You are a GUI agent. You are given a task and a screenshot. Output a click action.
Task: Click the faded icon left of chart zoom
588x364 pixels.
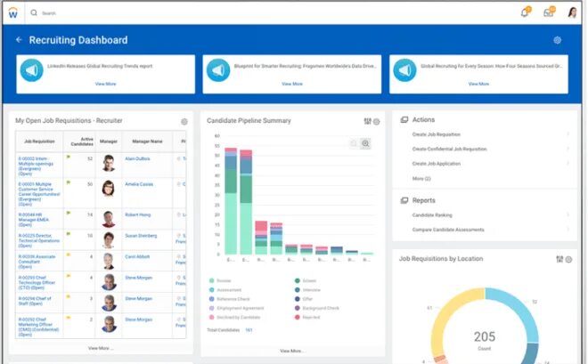[x=353, y=143]
